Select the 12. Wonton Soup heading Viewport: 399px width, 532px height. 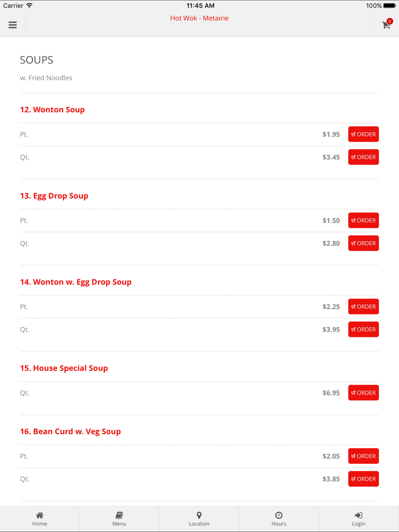(52, 110)
